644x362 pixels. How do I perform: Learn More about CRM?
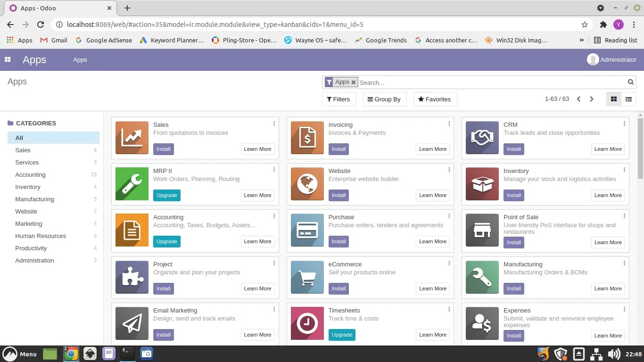pos(608,149)
